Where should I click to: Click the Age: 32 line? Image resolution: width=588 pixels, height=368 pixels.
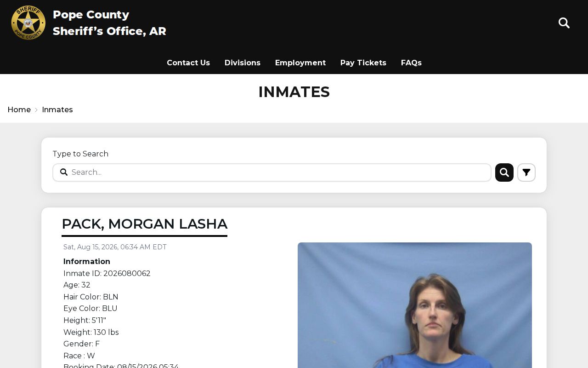point(77,285)
